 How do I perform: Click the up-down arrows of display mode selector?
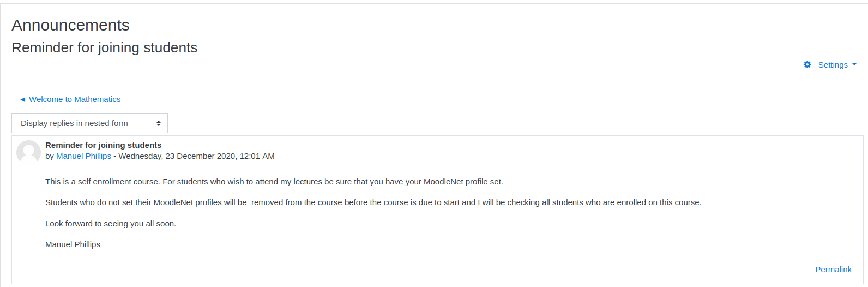[x=159, y=123]
